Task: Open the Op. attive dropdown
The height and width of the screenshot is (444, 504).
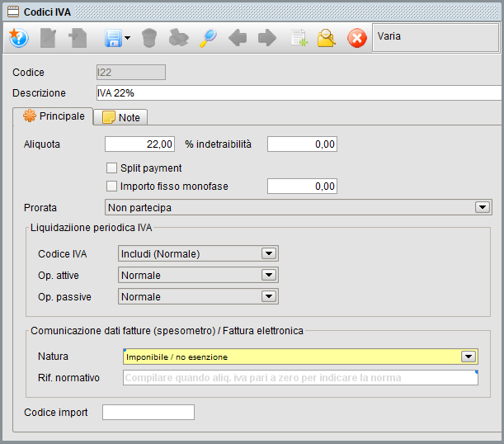Action: (x=267, y=276)
